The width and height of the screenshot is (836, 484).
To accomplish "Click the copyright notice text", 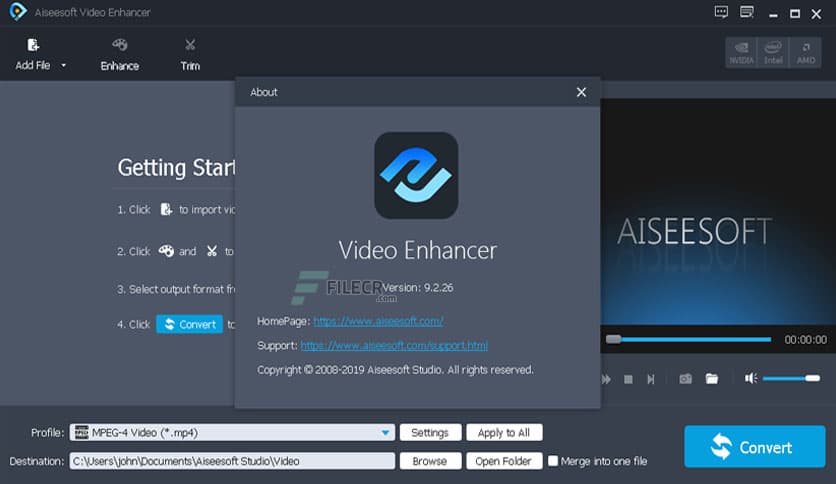I will click(x=395, y=370).
